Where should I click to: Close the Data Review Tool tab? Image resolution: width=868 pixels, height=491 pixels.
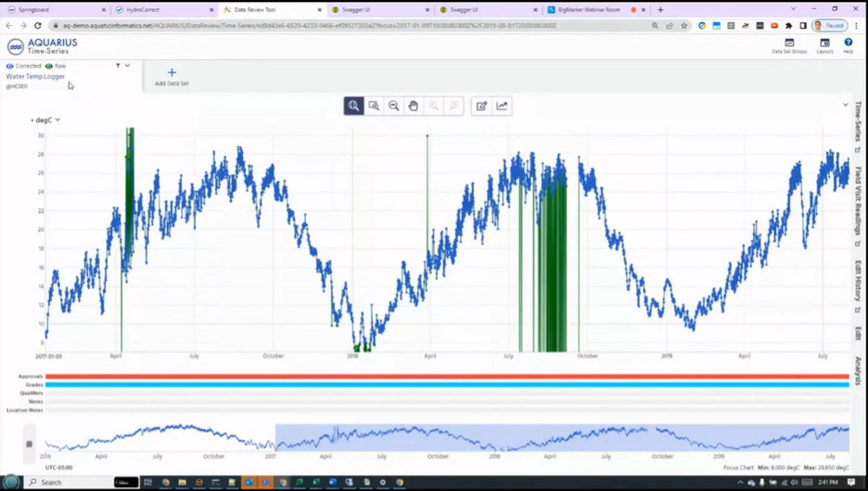tap(319, 10)
